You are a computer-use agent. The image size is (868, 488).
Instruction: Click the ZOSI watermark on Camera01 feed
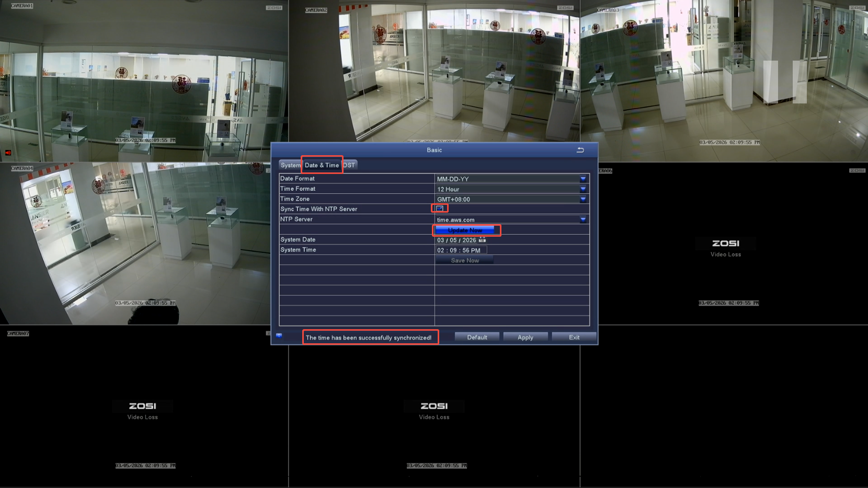click(x=274, y=8)
